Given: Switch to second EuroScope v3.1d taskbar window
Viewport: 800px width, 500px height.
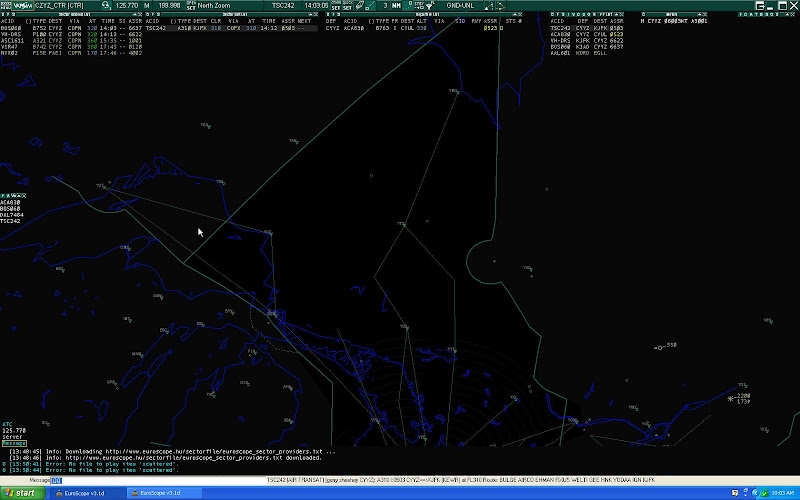Looking at the screenshot, I should pos(159,493).
